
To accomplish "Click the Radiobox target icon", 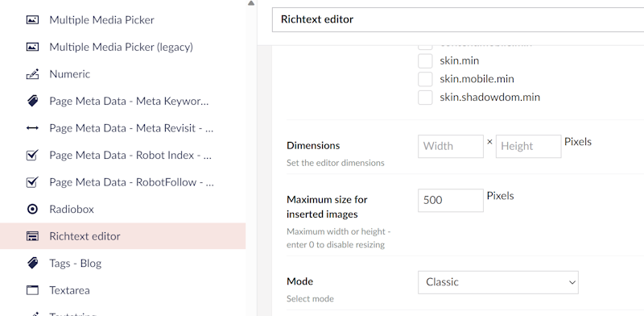I will [x=32, y=209].
